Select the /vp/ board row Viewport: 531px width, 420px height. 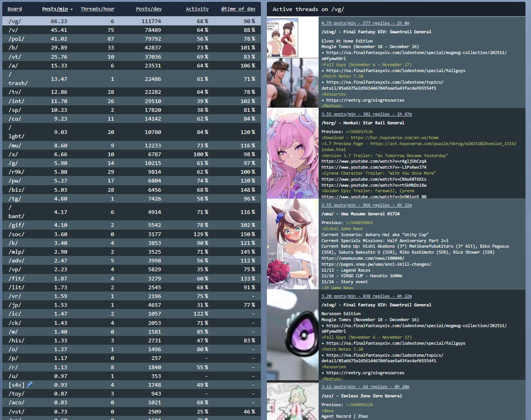click(x=132, y=269)
